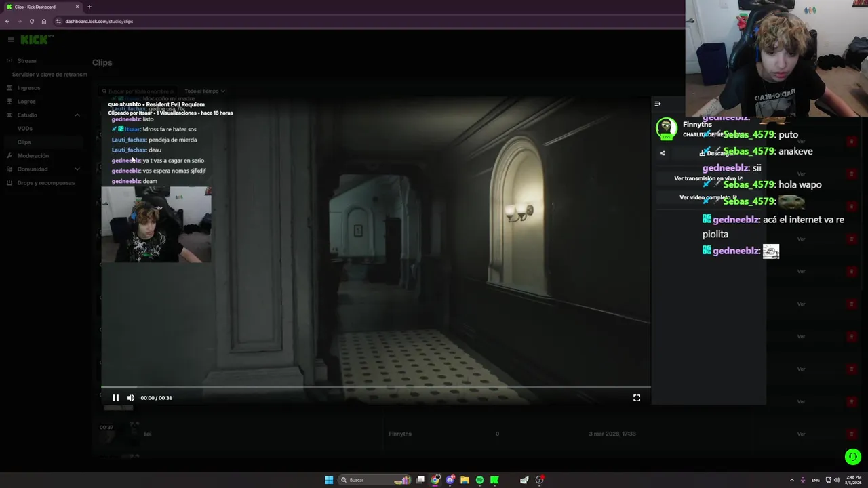
Task: Go to Logros page
Action: pos(26,102)
